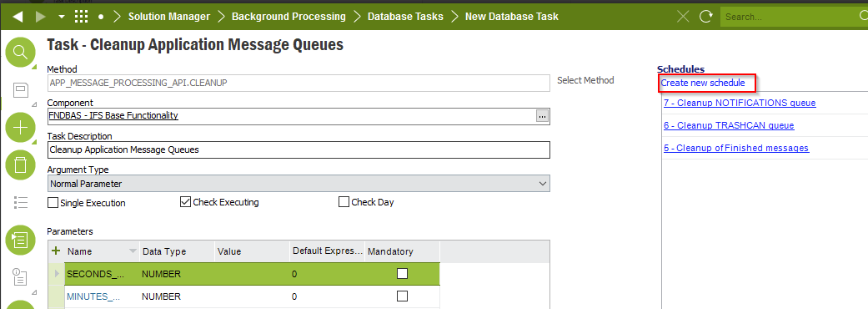Viewport: 868px width, 309px height.
Task: Uncheck Check Executing checkbox
Action: 185,202
